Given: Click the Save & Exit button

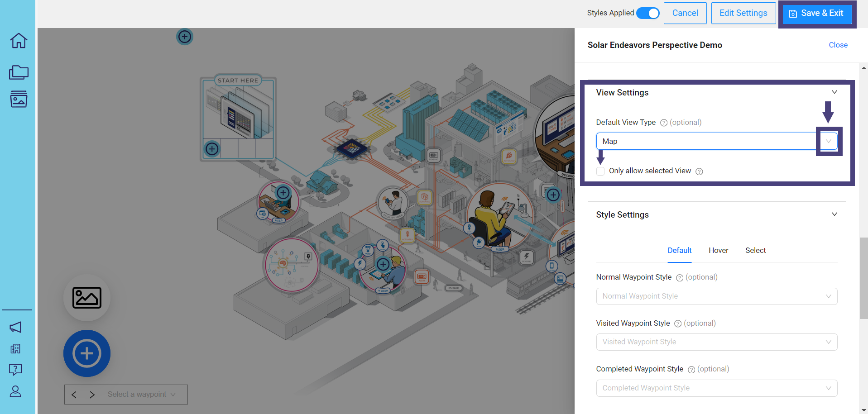Looking at the screenshot, I should pyautogui.click(x=816, y=13).
